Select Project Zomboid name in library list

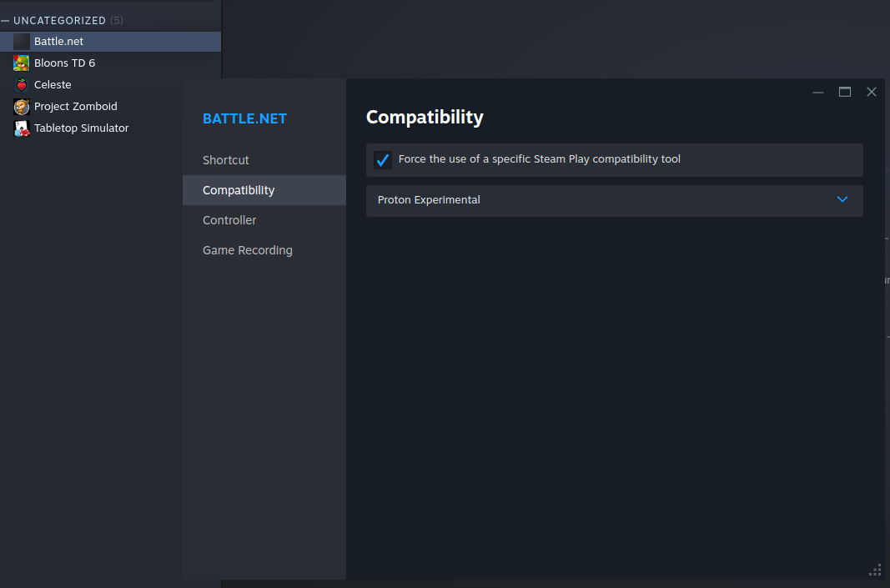pos(76,107)
